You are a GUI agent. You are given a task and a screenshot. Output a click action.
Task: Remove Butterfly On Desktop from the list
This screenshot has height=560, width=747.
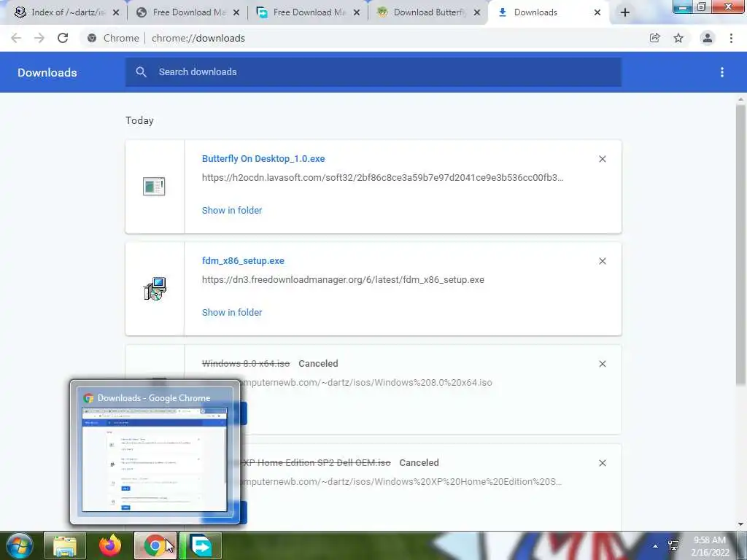tap(603, 159)
